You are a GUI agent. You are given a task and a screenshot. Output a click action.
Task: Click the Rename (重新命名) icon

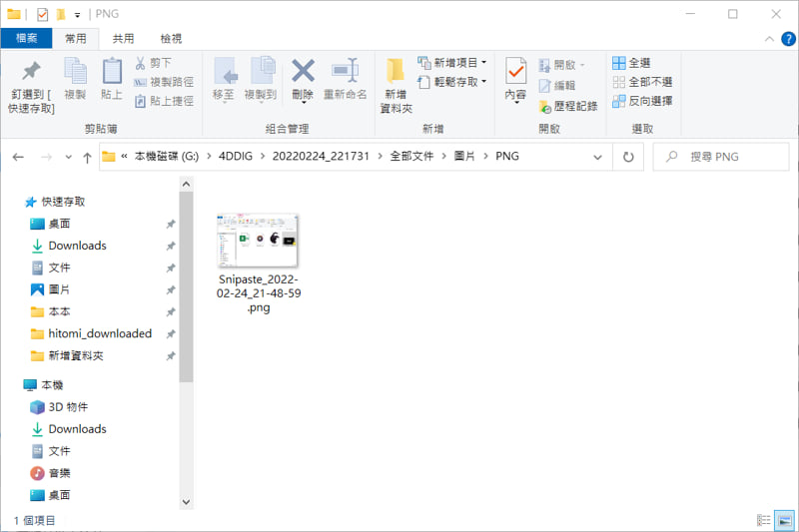click(x=345, y=71)
